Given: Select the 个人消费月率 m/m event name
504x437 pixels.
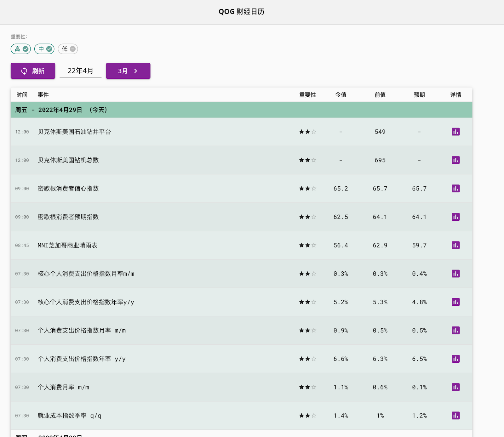Looking at the screenshot, I should [63, 387].
